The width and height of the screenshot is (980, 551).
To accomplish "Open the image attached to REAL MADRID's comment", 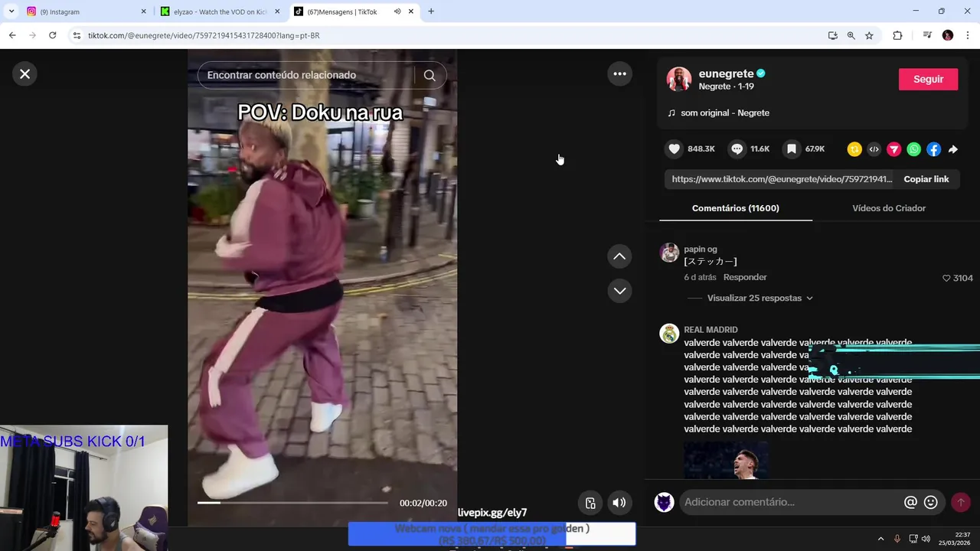I will 726,461.
